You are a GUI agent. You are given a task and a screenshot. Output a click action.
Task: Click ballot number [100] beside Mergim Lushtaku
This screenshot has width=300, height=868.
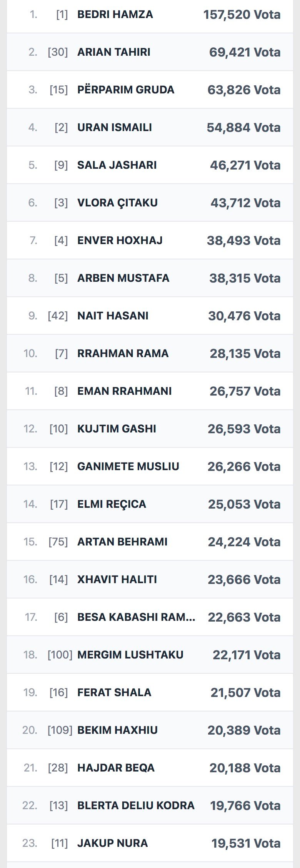coord(60,655)
